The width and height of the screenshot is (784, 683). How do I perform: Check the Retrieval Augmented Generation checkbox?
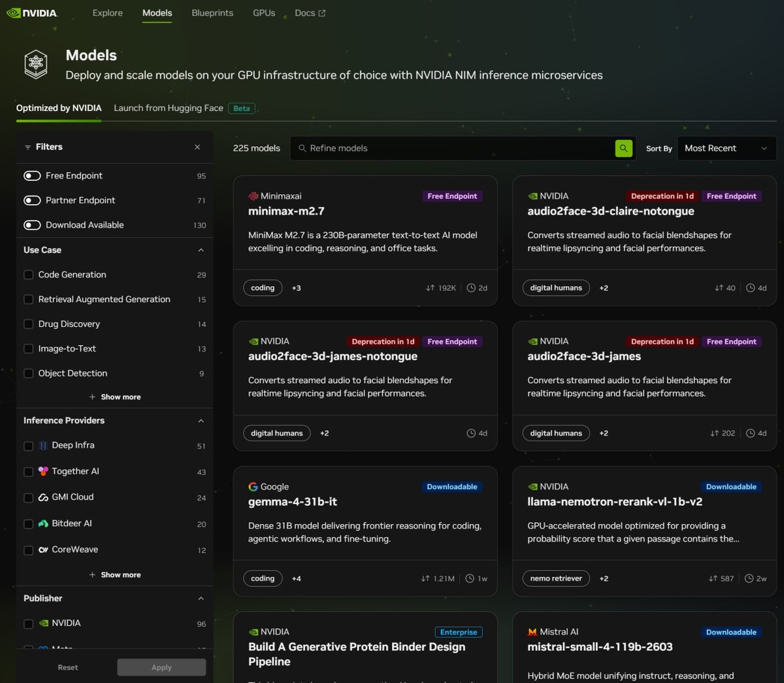coord(29,299)
